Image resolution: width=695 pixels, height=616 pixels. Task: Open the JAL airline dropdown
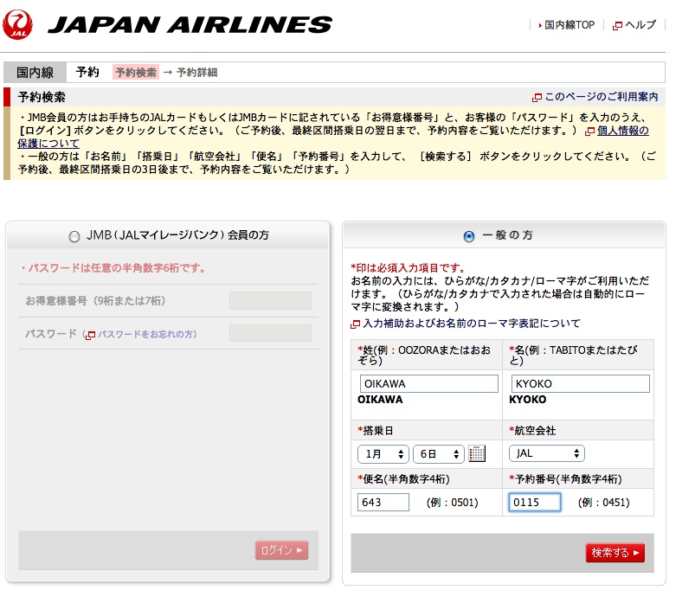pyautogui.click(x=546, y=453)
